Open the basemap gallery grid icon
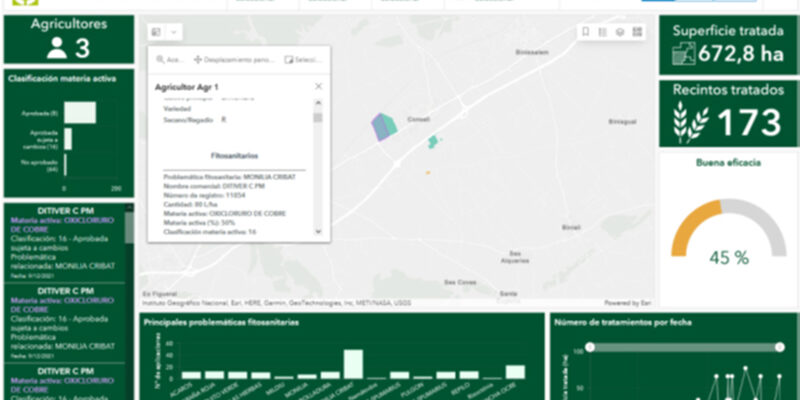Screen dimensions: 800x400 [637, 32]
